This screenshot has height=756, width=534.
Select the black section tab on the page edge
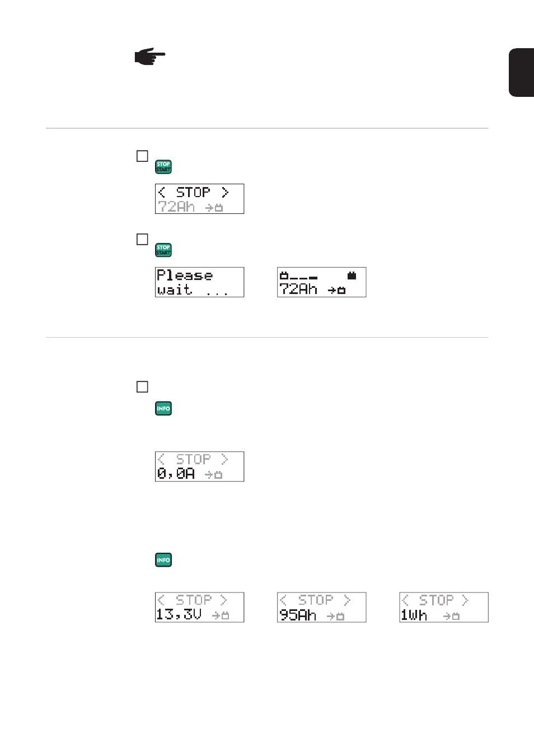521,73
